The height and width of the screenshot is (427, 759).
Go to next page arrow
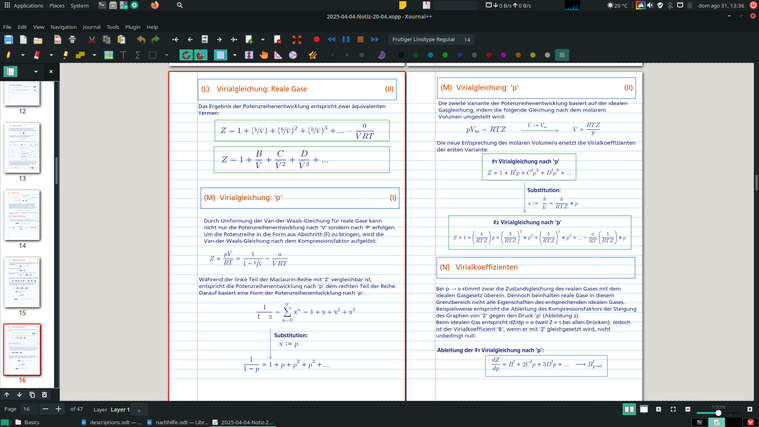[220, 40]
